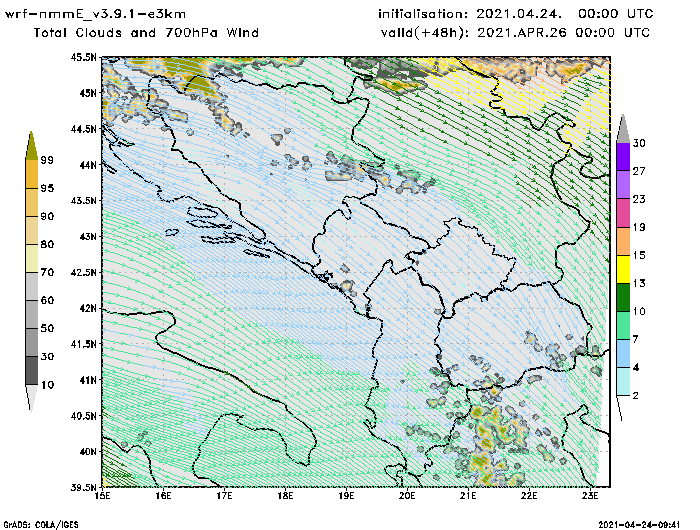700x530 pixels.
Task: Click the grey triangle atop wind legend
Action: pyautogui.click(x=623, y=129)
